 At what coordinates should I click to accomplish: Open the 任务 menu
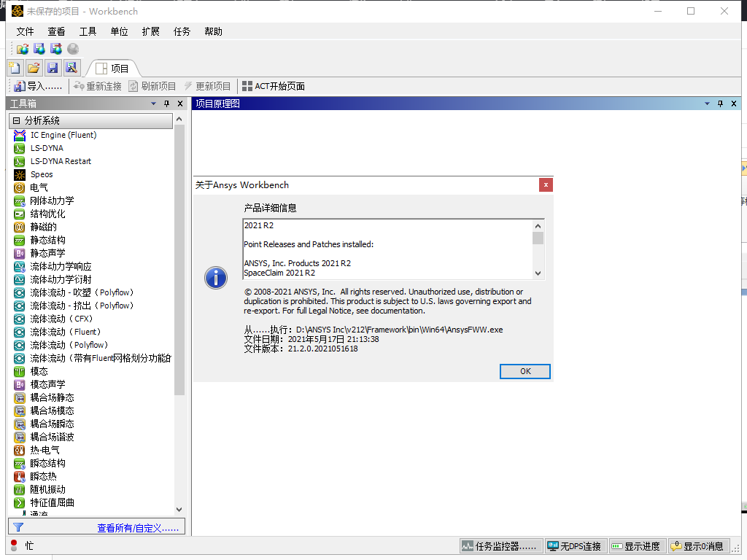click(x=182, y=31)
